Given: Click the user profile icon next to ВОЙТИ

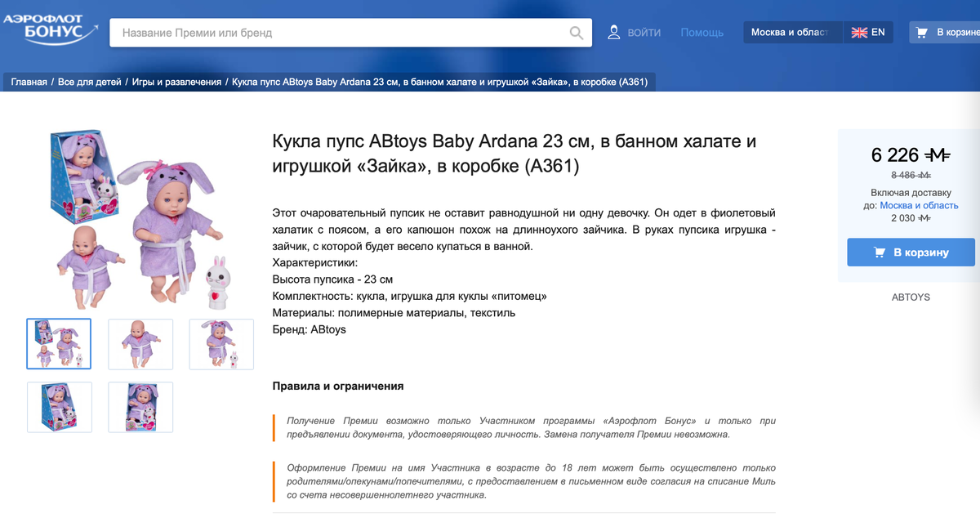Looking at the screenshot, I should pyautogui.click(x=612, y=32).
